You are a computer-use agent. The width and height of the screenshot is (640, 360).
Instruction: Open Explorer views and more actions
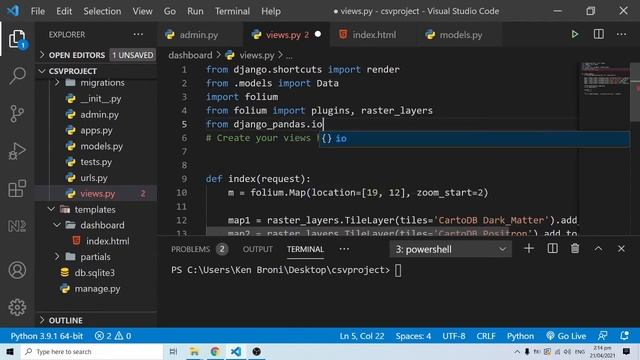point(138,34)
